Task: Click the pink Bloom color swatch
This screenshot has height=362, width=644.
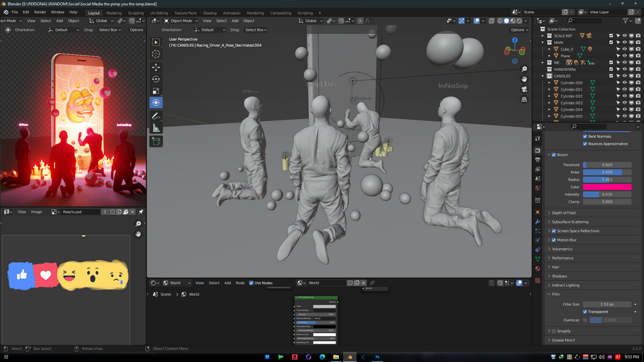Action: 607,186
